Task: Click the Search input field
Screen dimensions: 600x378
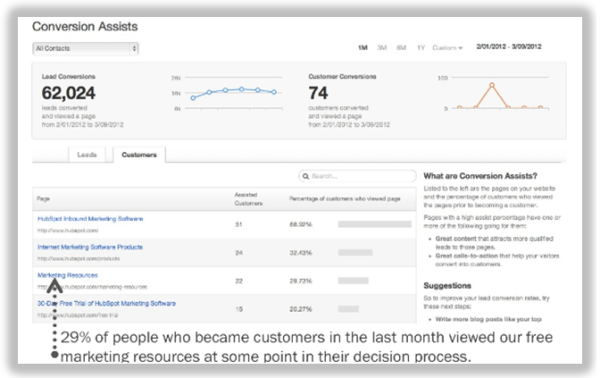Action: pos(357,176)
